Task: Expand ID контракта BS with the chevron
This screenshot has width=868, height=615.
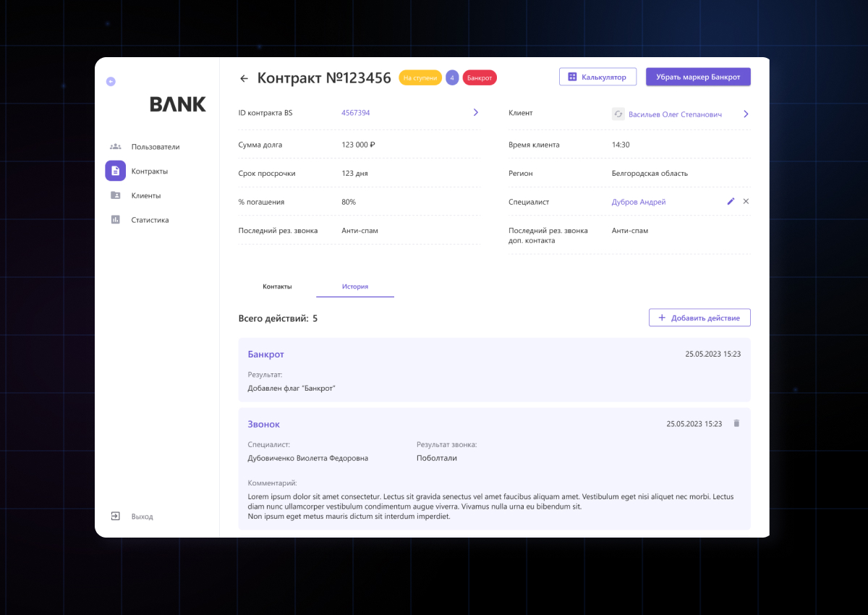Action: tap(475, 112)
